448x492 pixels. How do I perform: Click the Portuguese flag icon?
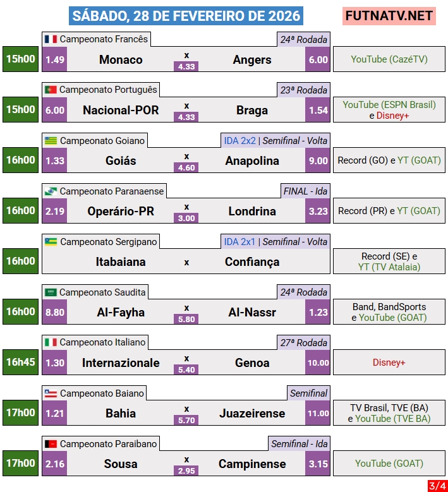pyautogui.click(x=51, y=90)
